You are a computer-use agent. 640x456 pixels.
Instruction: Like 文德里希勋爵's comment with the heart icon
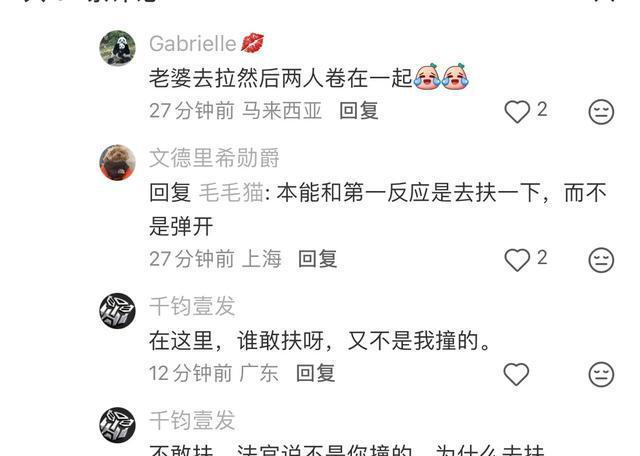[x=517, y=260]
